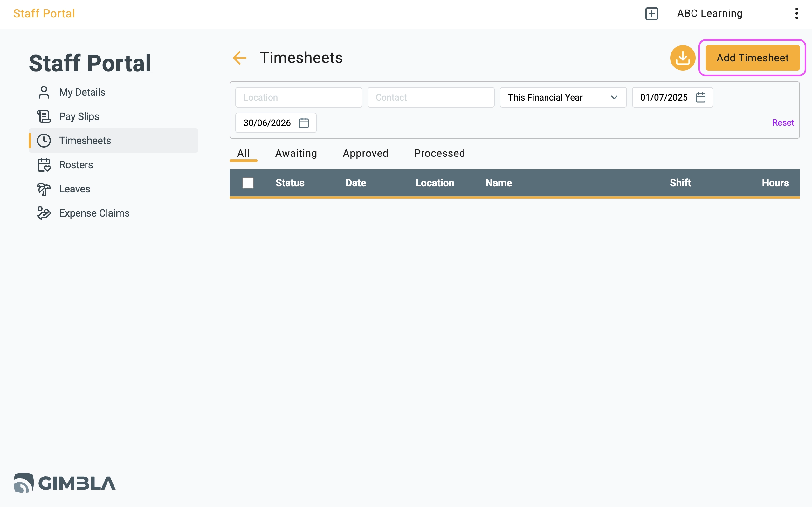812x507 pixels.
Task: Open the three-dot menu beside ABC Learning
Action: coord(797,13)
